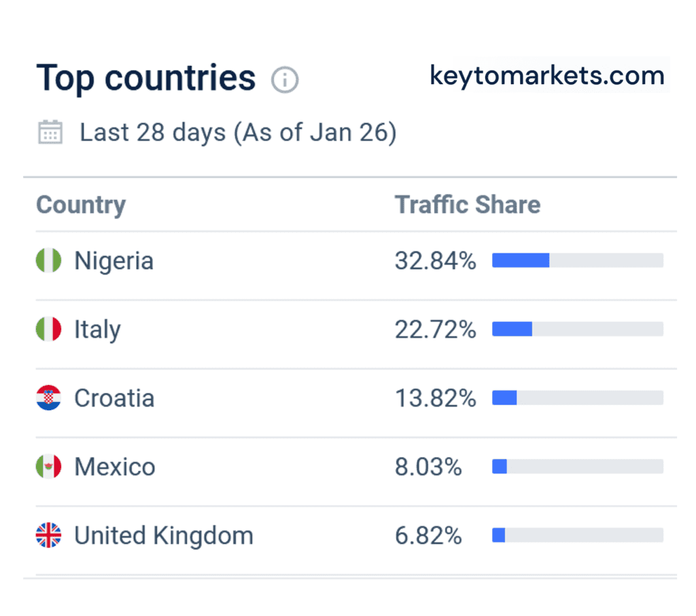
Task: Click the Nigeria flag icon
Action: tap(48, 260)
